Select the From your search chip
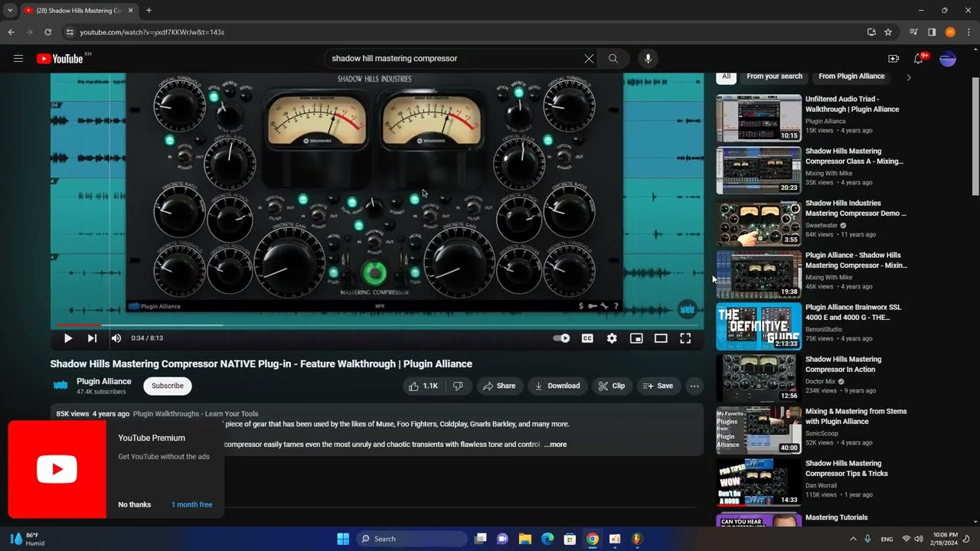980x551 pixels. click(775, 77)
